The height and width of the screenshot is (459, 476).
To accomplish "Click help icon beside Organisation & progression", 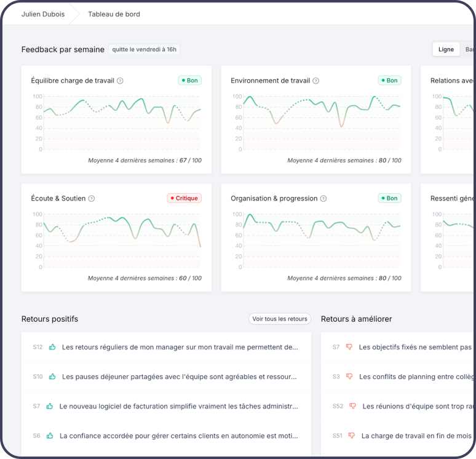I will (x=323, y=199).
